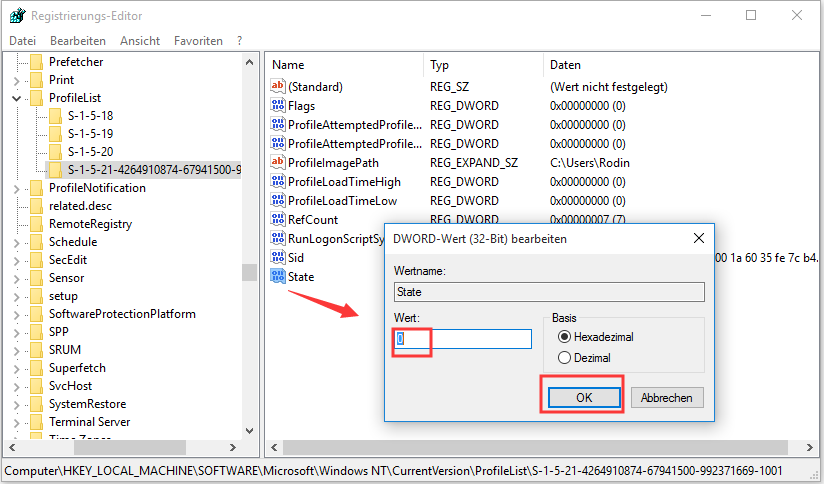Image resolution: width=824 pixels, height=484 pixels.
Task: Click the RefCount value icon
Action: coord(278,220)
